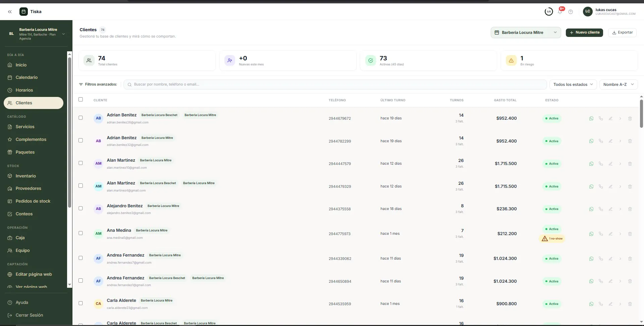Open WhatsApp for Adrian Benitez 2944679672
Image resolution: width=644 pixels, height=326 pixels.
point(591,118)
